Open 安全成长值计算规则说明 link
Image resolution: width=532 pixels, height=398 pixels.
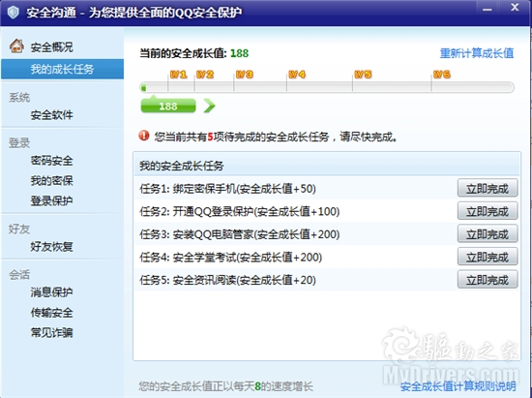coord(458,386)
